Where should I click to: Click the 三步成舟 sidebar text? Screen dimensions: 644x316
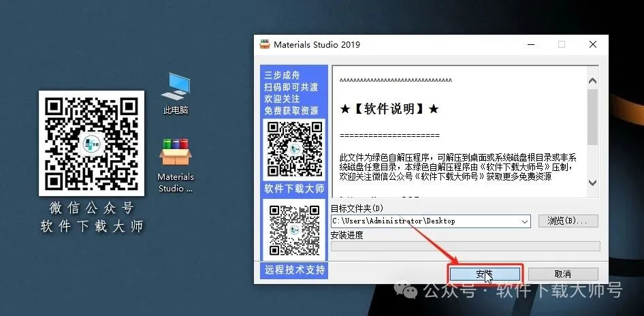pyautogui.click(x=282, y=75)
